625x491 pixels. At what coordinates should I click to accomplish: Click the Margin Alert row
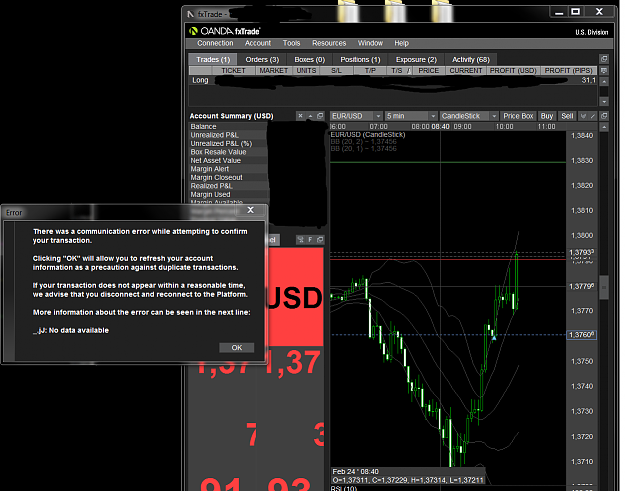click(x=228, y=169)
